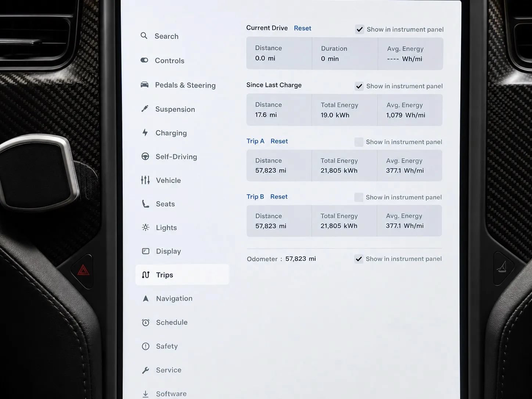The height and width of the screenshot is (399, 532).
Task: Click the Trips route icon
Action: (145, 275)
